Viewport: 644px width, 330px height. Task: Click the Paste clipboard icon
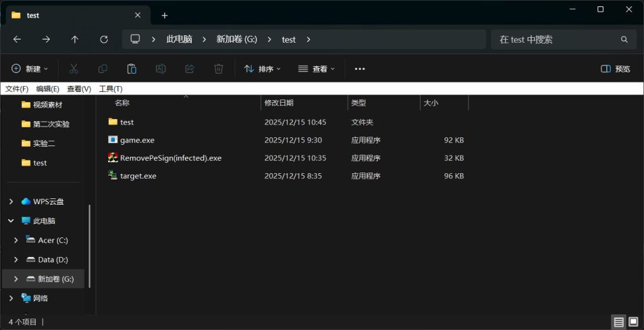pos(131,69)
